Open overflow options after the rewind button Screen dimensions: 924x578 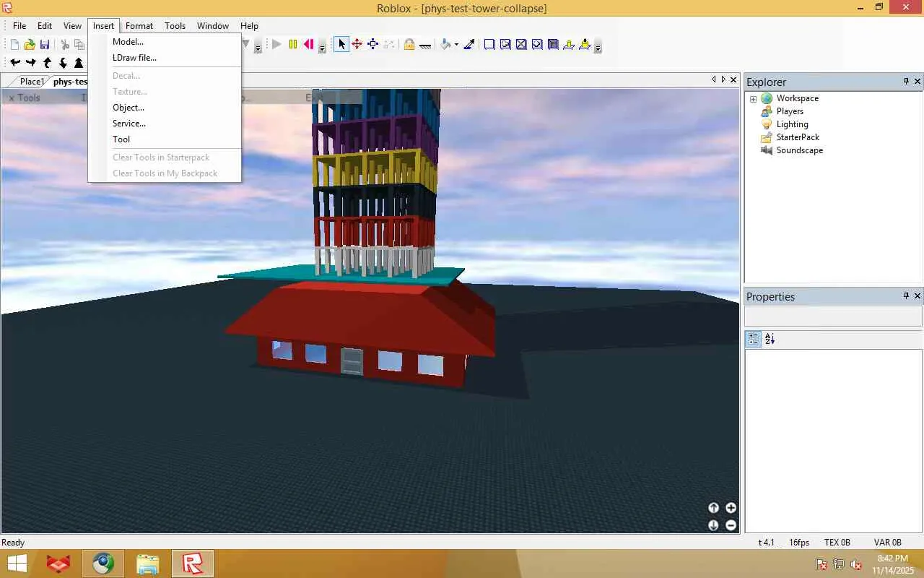(x=322, y=47)
